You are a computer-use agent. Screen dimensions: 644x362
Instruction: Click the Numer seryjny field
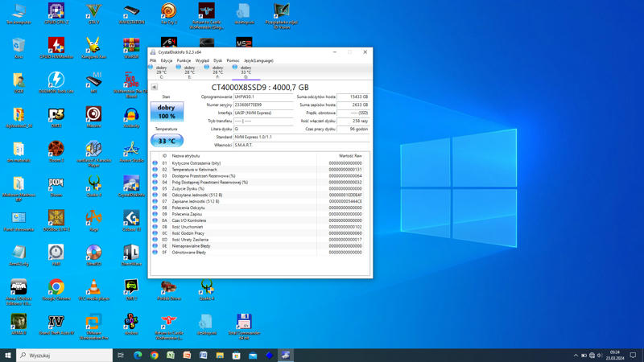pos(263,105)
